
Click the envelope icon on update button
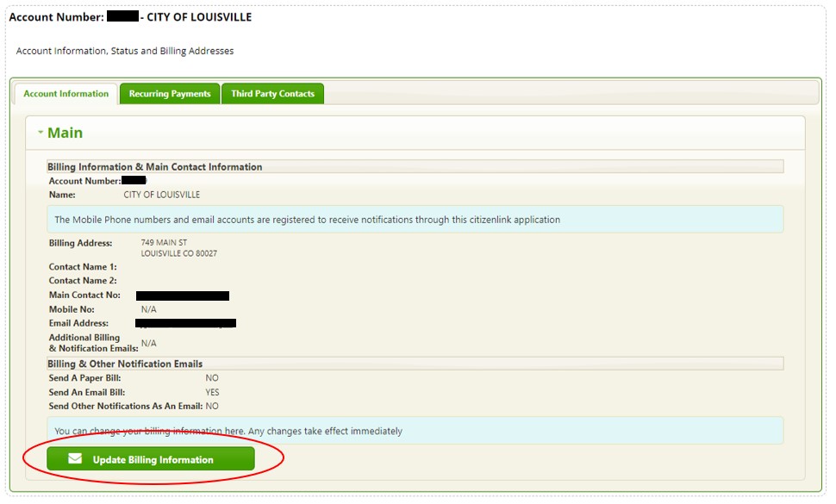[x=75, y=458]
